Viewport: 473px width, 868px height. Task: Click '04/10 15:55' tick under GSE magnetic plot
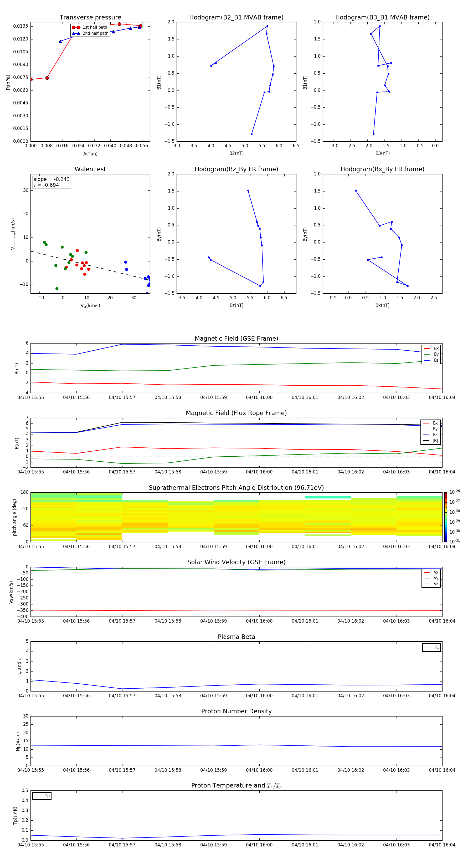pyautogui.click(x=31, y=397)
